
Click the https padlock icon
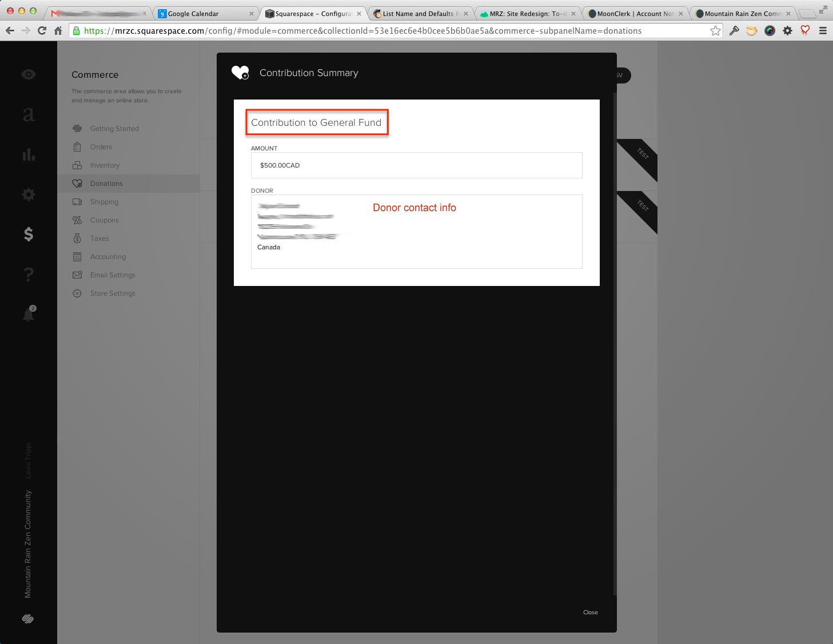76,31
